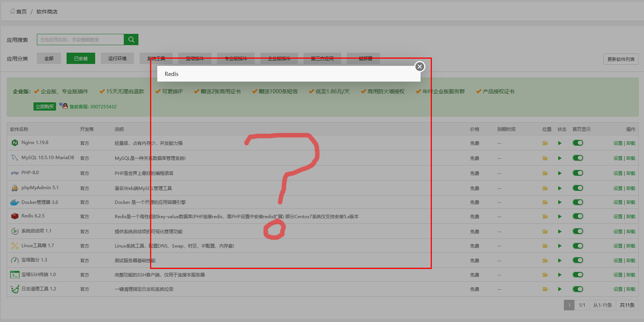This screenshot has width=644, height=322.
Task: Click 设置 link for Nginx 1.19.8
Action: (618, 143)
